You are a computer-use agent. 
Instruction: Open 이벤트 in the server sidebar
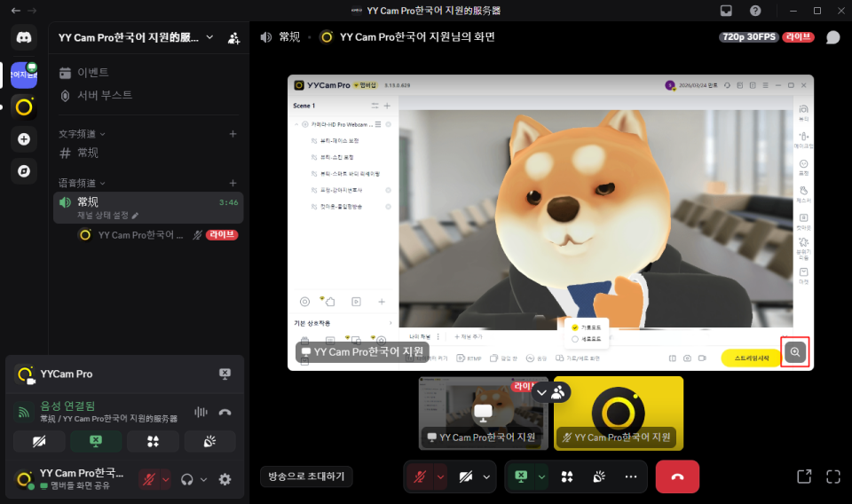point(93,72)
